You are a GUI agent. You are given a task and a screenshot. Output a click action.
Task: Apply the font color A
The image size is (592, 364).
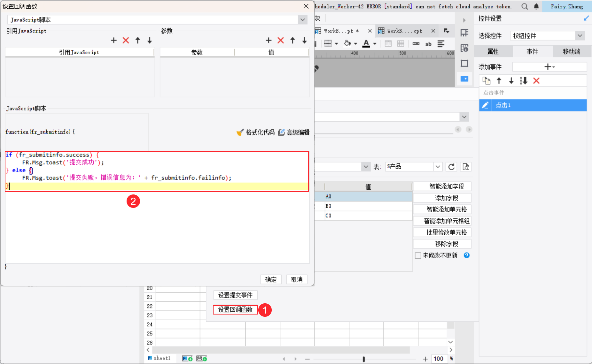point(366,43)
